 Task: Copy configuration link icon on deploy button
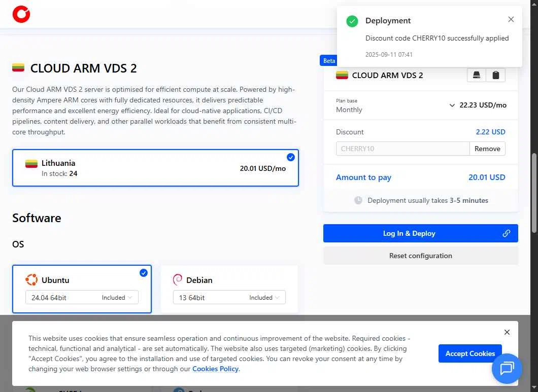[x=506, y=233]
